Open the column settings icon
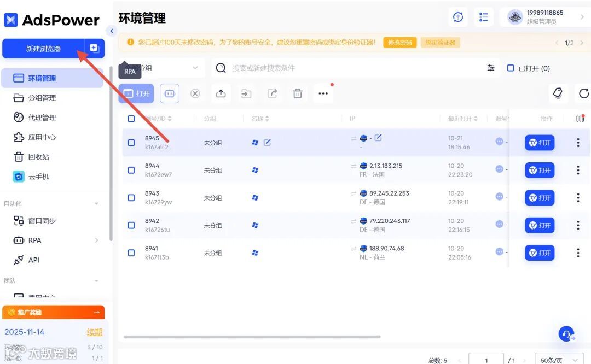The image size is (591, 364). pyautogui.click(x=580, y=118)
